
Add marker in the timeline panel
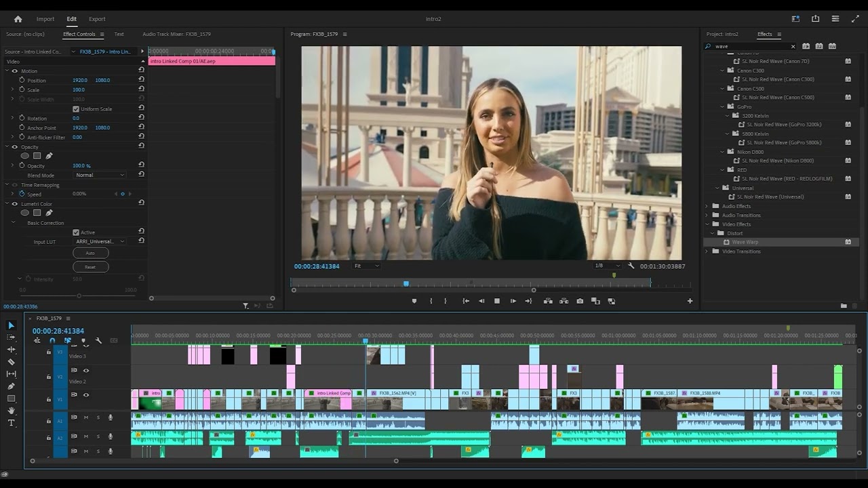(83, 341)
